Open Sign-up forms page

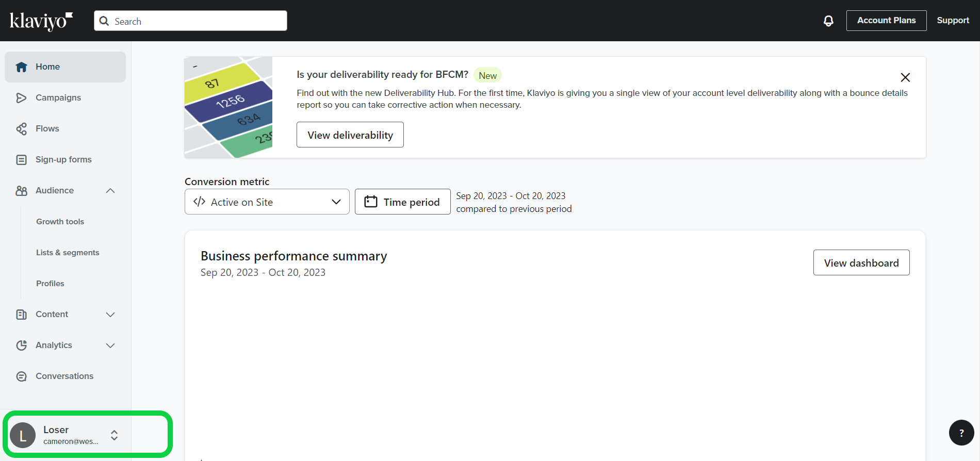click(x=65, y=160)
